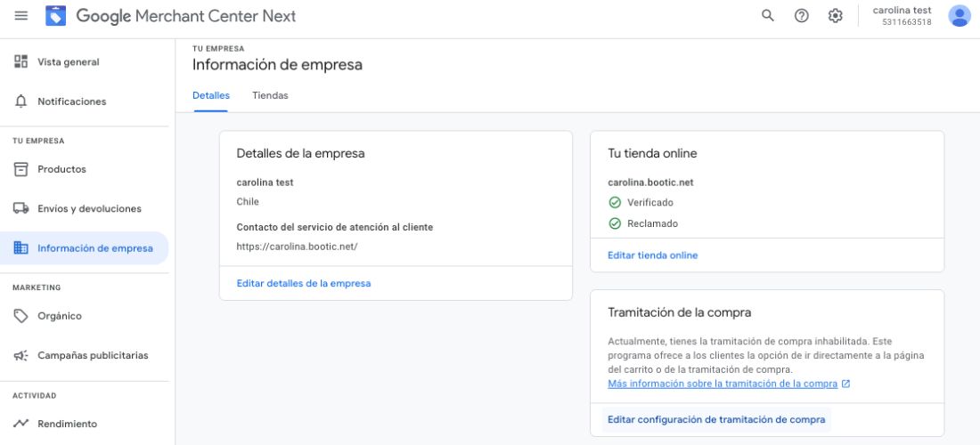This screenshot has height=445, width=980.
Task: Click Editar configuración de tramitación de compra
Action: click(716, 419)
